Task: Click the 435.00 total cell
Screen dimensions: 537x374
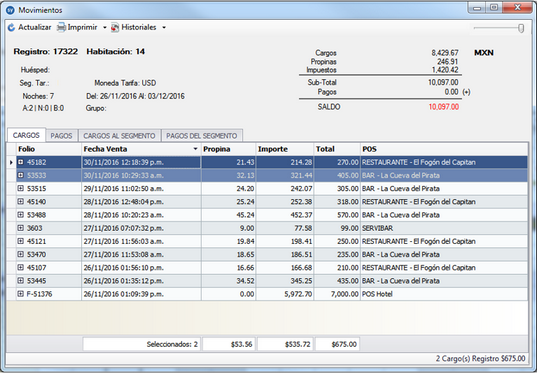Action: [x=337, y=281]
